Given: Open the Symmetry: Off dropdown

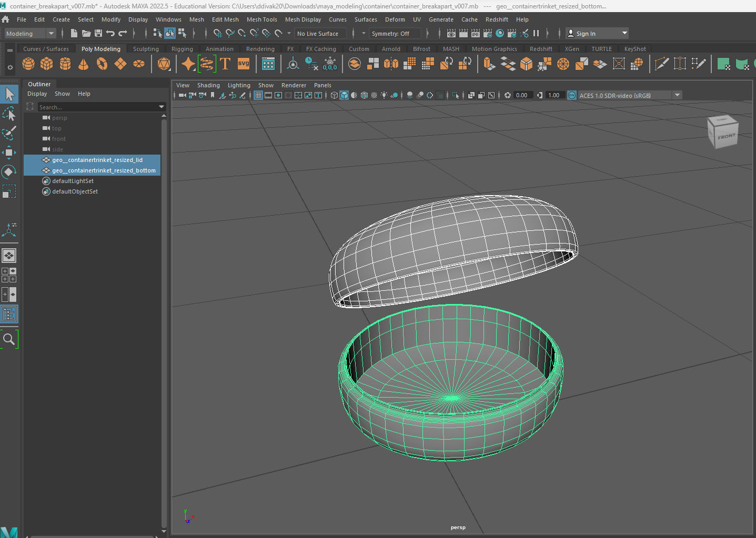Looking at the screenshot, I should 396,33.
